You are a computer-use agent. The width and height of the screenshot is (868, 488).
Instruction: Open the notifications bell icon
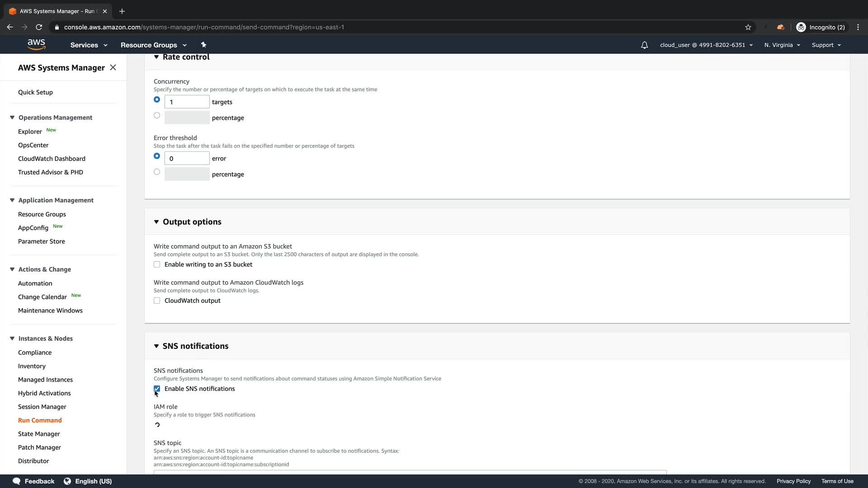pyautogui.click(x=644, y=45)
